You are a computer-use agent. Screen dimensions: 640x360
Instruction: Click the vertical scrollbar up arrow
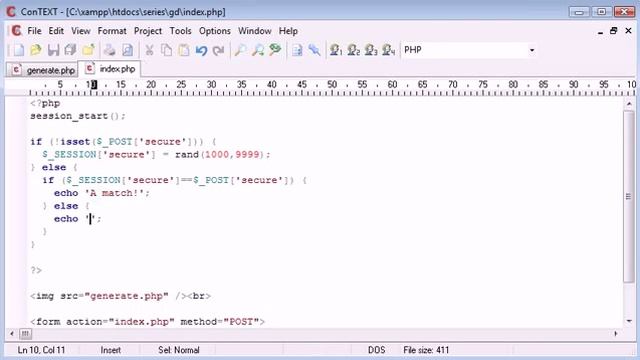629,104
